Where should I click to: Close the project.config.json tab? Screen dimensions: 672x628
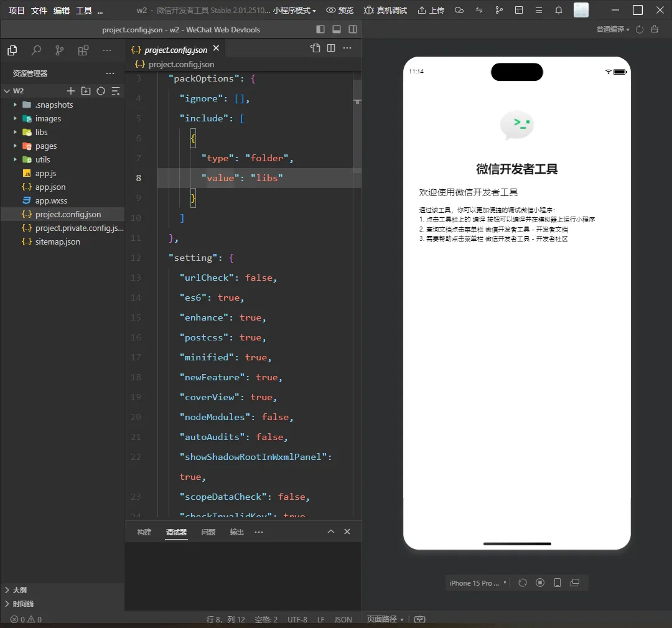(217, 48)
